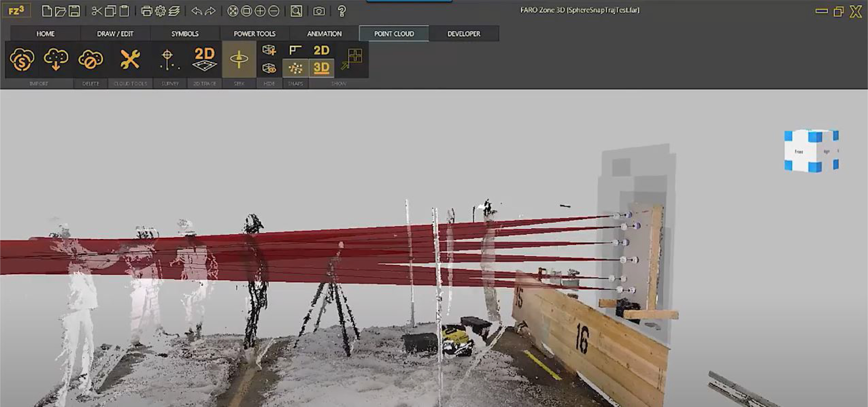
Task: Open the ANIMATION tab
Action: pyautogui.click(x=325, y=34)
